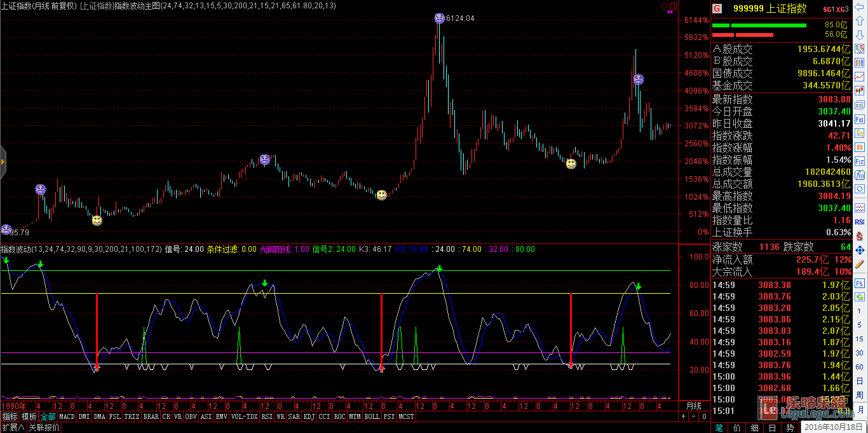Switch to 1-minute period

pos(859,311)
